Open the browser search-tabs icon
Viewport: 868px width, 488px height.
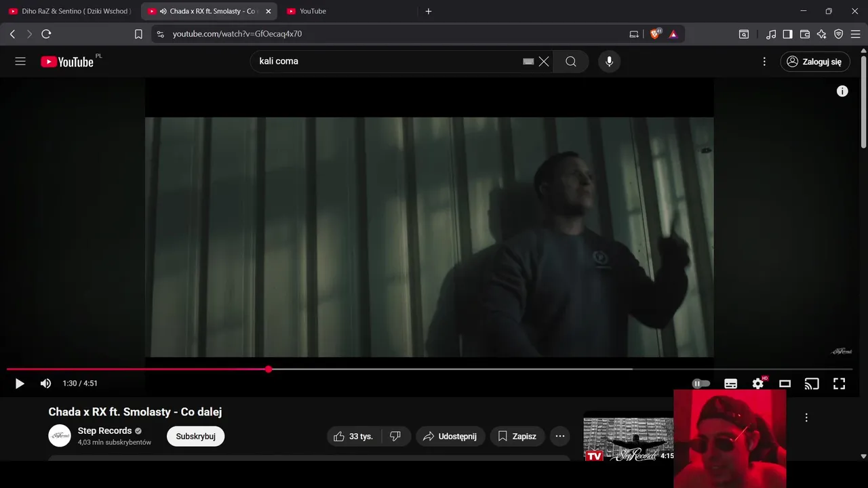pyautogui.click(x=744, y=34)
